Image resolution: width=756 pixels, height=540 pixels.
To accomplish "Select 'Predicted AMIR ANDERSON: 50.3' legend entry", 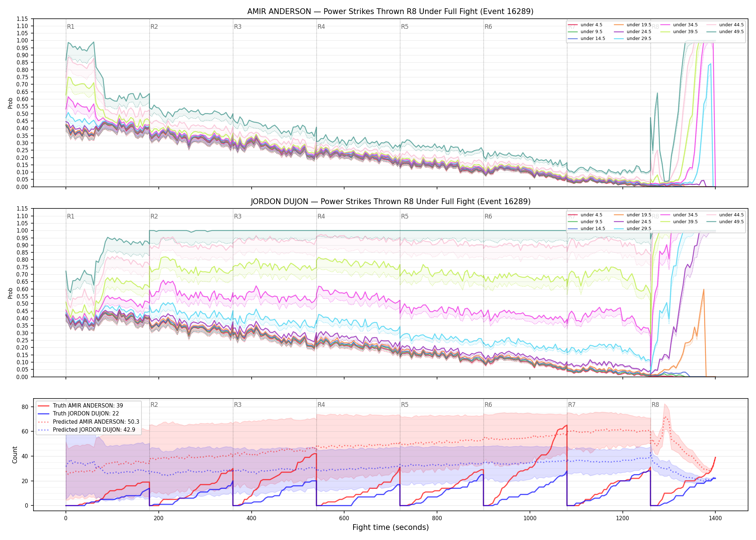I will (88, 422).
